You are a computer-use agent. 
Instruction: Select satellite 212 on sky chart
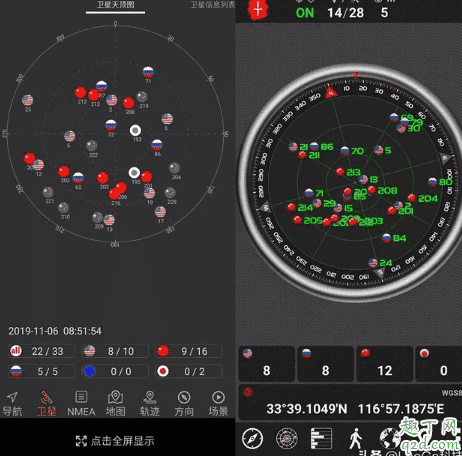click(80, 92)
